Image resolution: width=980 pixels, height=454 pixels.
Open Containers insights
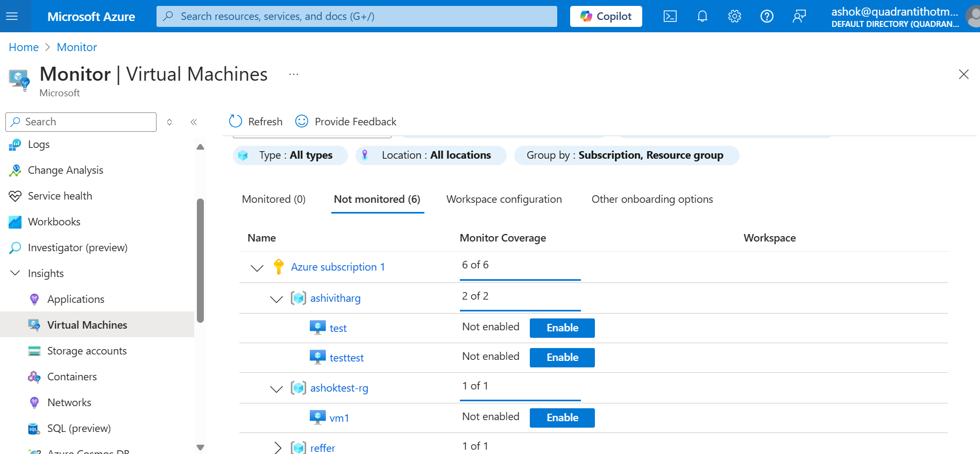point(72,377)
